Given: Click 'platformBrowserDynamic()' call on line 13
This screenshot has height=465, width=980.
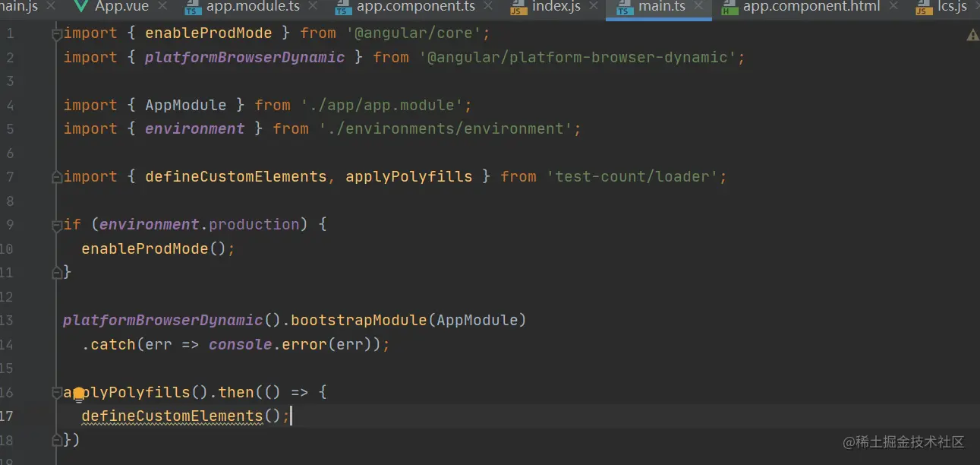Looking at the screenshot, I should pos(172,320).
